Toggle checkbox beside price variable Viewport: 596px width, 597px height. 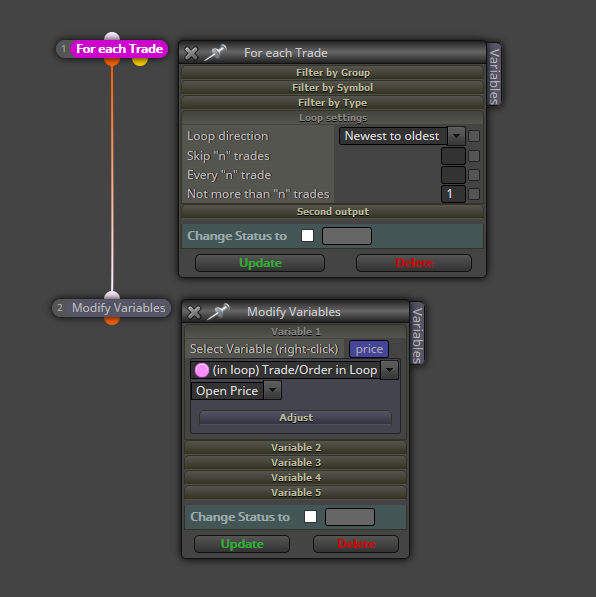(x=396, y=349)
